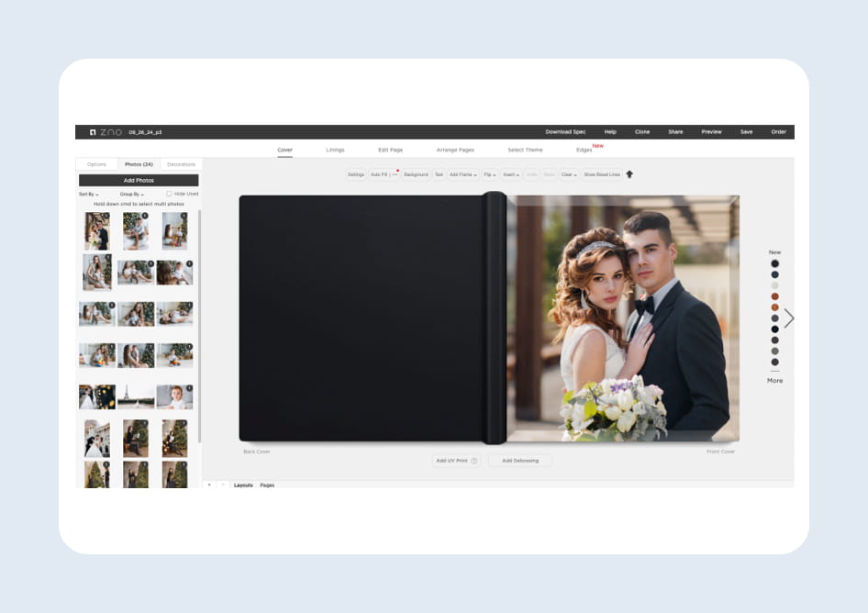
Task: Switch to the Linings tab
Action: [335, 150]
